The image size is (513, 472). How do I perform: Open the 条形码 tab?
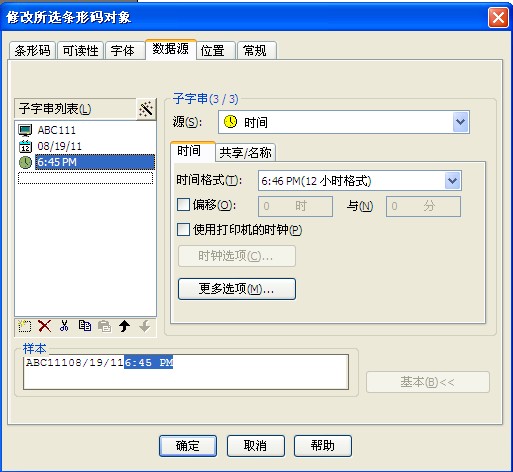click(32, 51)
